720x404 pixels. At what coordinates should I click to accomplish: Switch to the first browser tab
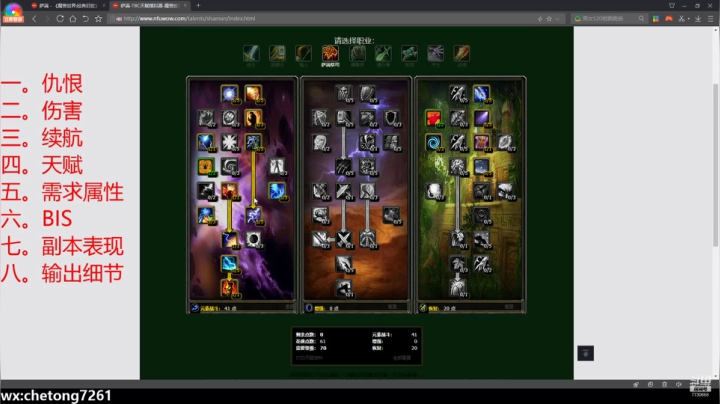pyautogui.click(x=68, y=6)
